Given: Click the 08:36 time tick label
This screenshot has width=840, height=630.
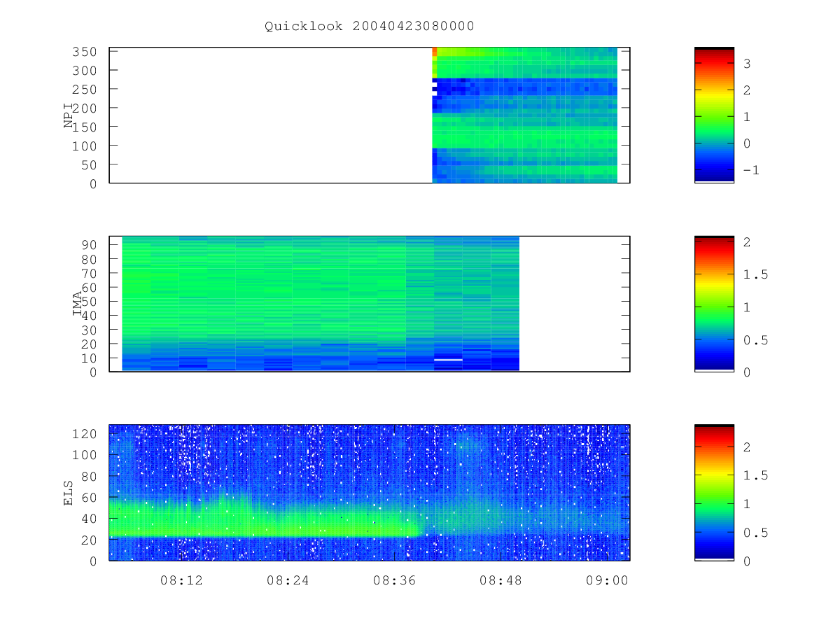Looking at the screenshot, I should coord(394,580).
